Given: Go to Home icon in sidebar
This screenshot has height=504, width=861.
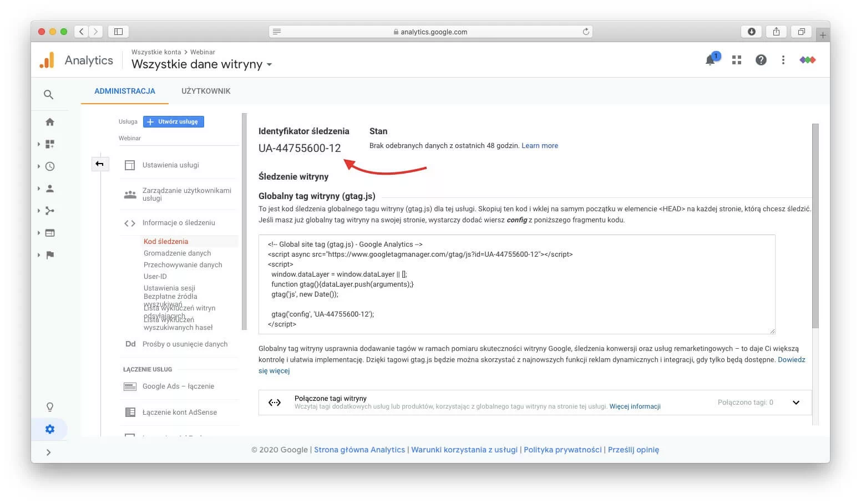Looking at the screenshot, I should [x=50, y=122].
